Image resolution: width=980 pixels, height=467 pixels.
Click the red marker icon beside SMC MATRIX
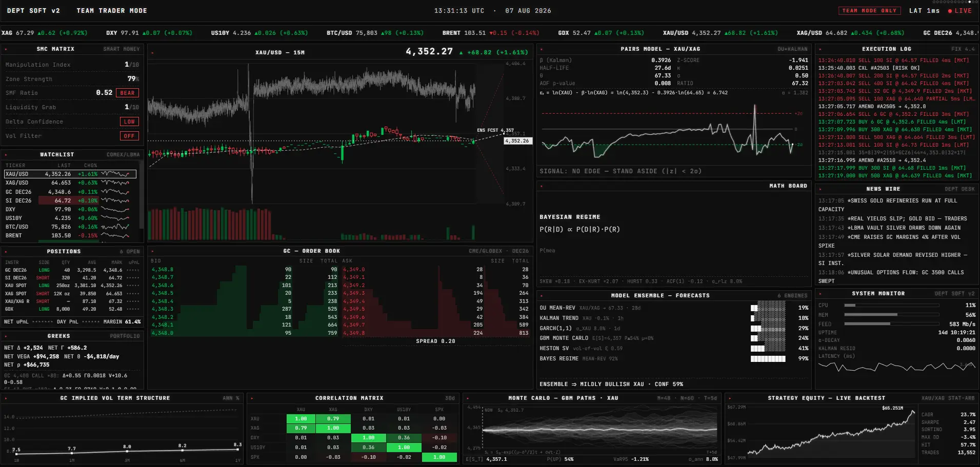point(6,50)
